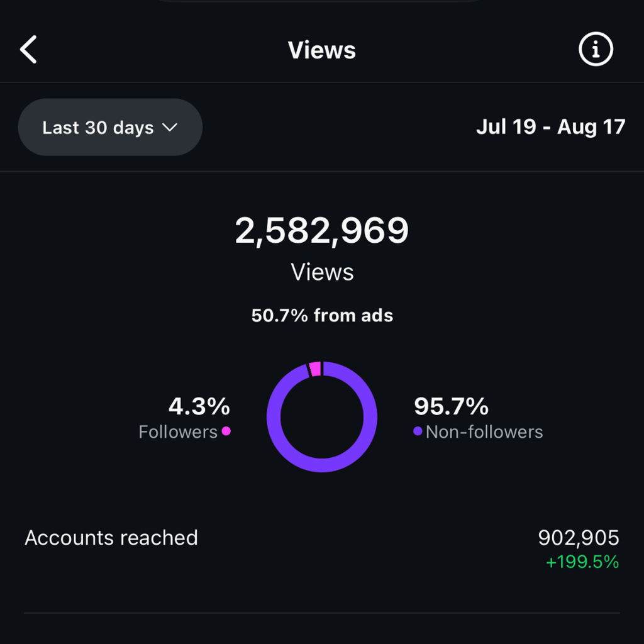This screenshot has height=644, width=644.
Task: Tap the Views page title
Action: (322, 50)
